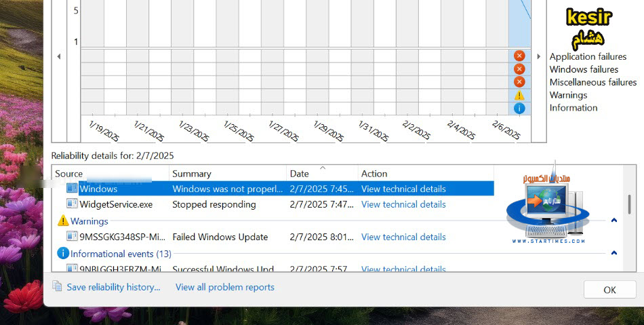This screenshot has height=325, width=644.
Task: Click the yellow Warnings icon in chart
Action: [519, 95]
